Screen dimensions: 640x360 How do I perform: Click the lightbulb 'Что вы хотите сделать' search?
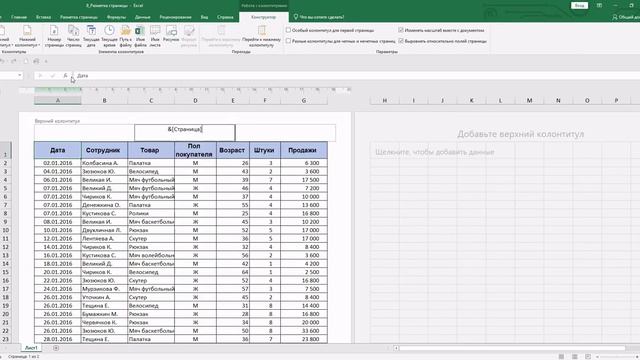pos(319,17)
